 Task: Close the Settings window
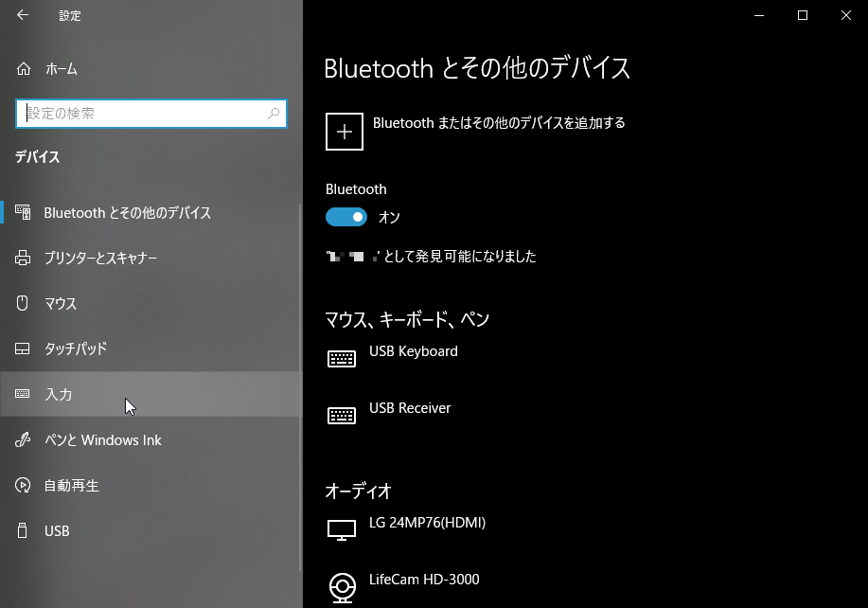[x=846, y=15]
